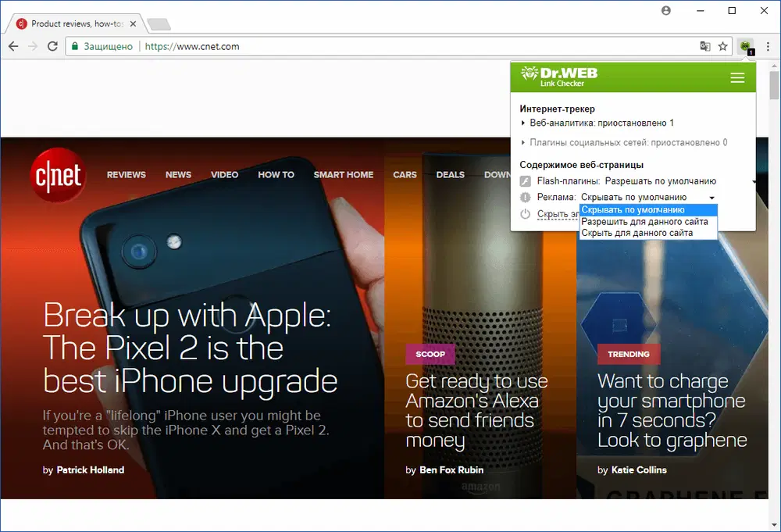Click the power icon beside Скрыть
This screenshot has height=532, width=781.
(x=525, y=214)
